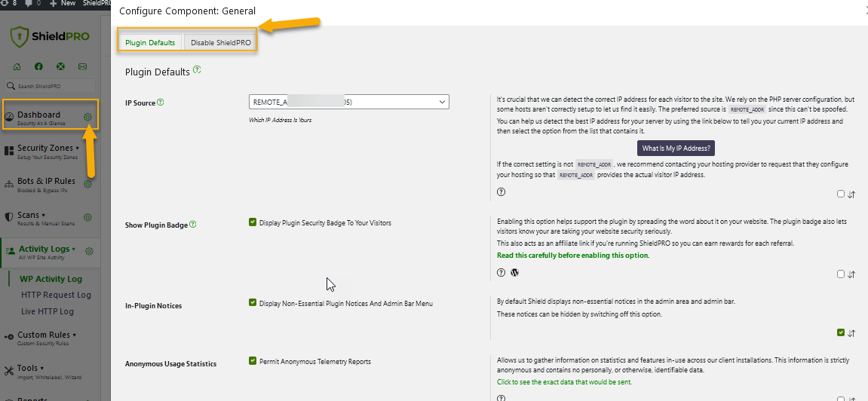Switch to Plugin Defaults tab
868x401 pixels.
point(150,42)
